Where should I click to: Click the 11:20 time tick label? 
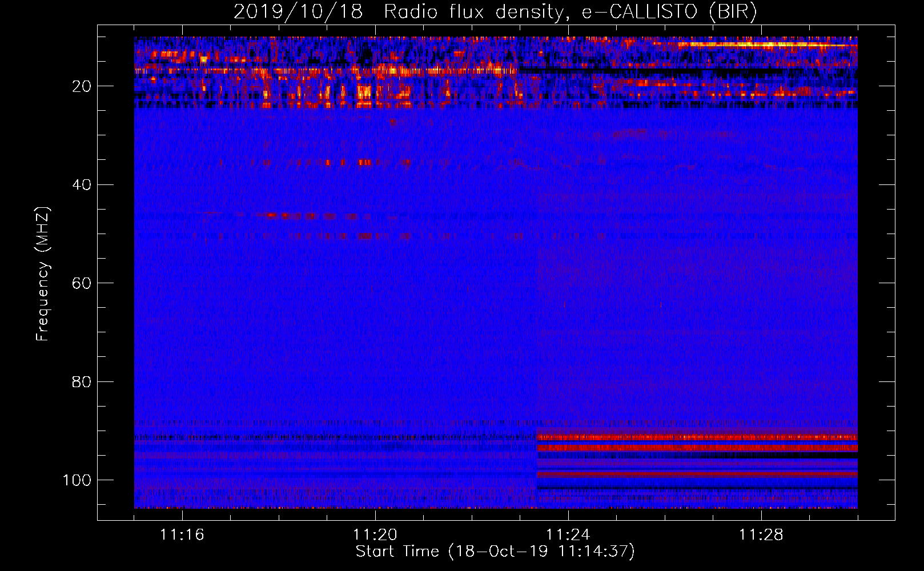coord(375,535)
